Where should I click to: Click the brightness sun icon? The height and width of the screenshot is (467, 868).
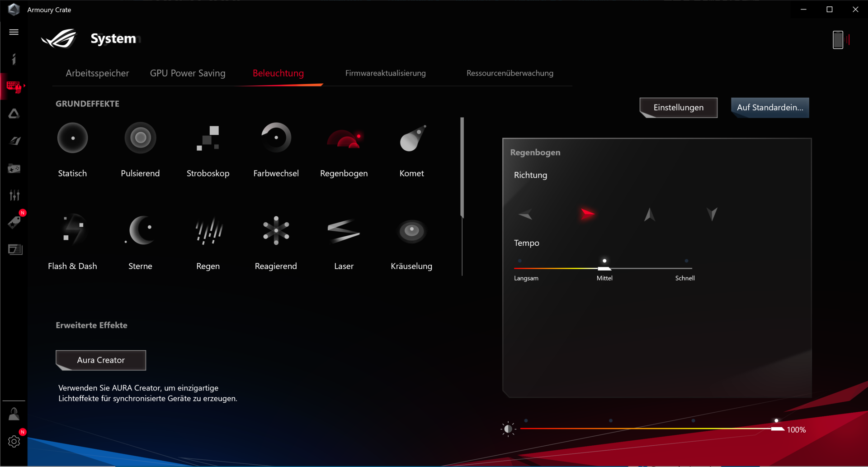pyautogui.click(x=508, y=429)
